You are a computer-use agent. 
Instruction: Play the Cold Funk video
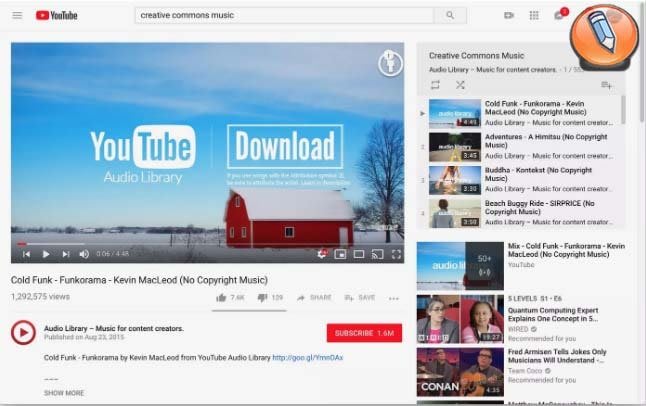point(46,254)
